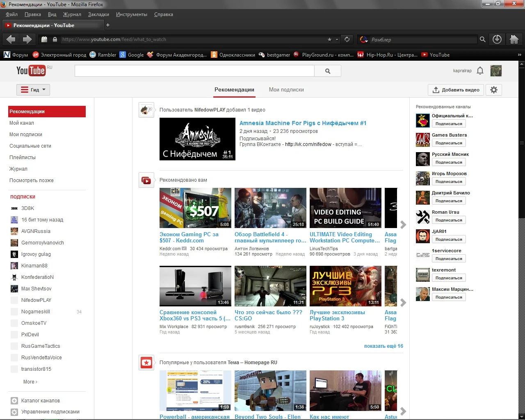Switch to the Мои подписки tab
Viewport: 525px width, 420px height.
tap(286, 90)
